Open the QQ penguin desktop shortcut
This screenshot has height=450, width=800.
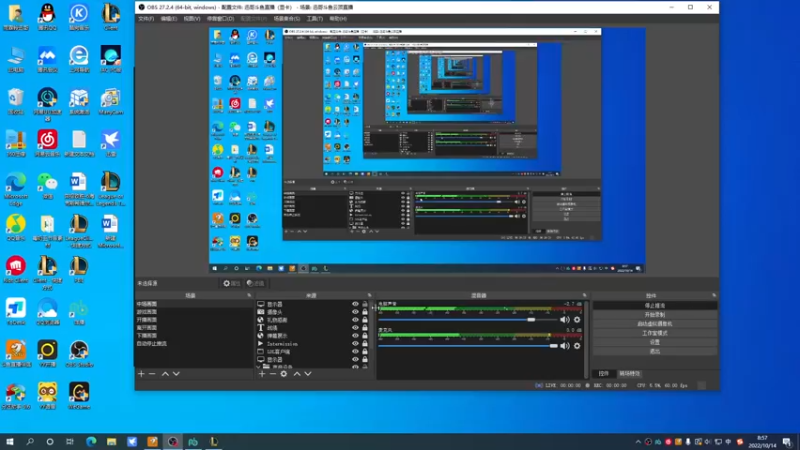[x=47, y=17]
